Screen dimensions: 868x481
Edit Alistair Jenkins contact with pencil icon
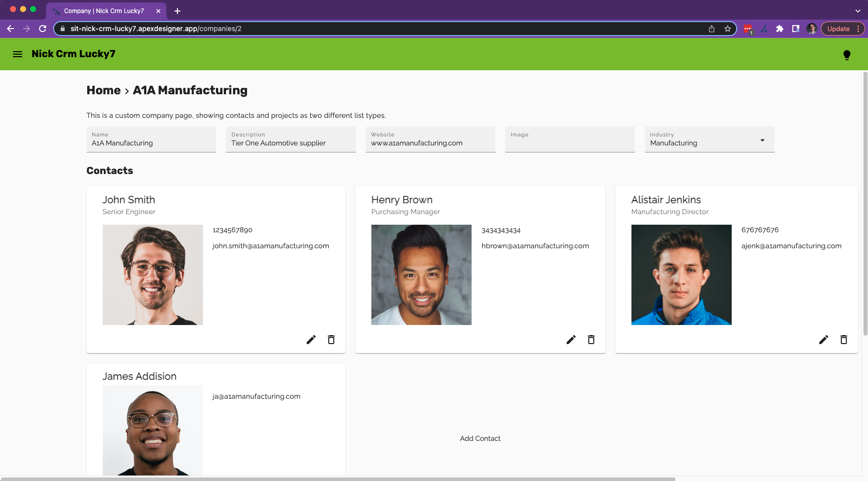click(823, 340)
